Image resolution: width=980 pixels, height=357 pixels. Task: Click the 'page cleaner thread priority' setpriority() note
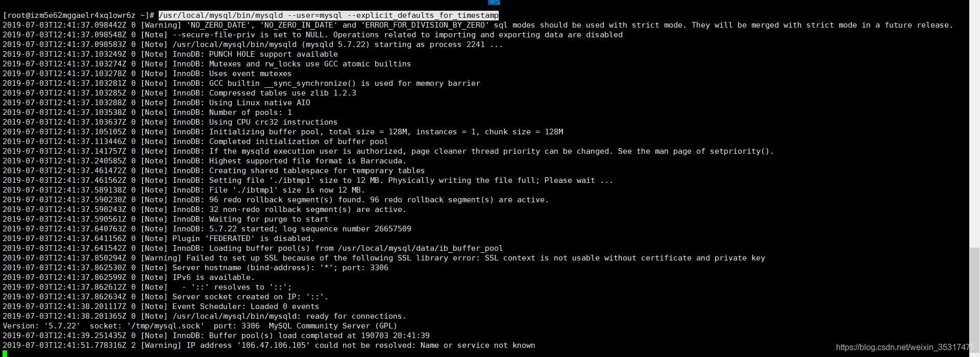tap(388, 151)
